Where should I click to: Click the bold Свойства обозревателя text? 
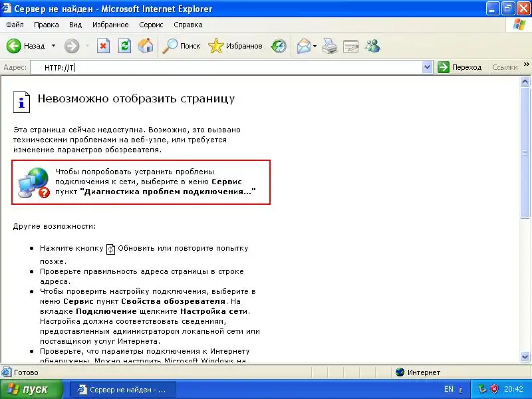click(x=173, y=301)
